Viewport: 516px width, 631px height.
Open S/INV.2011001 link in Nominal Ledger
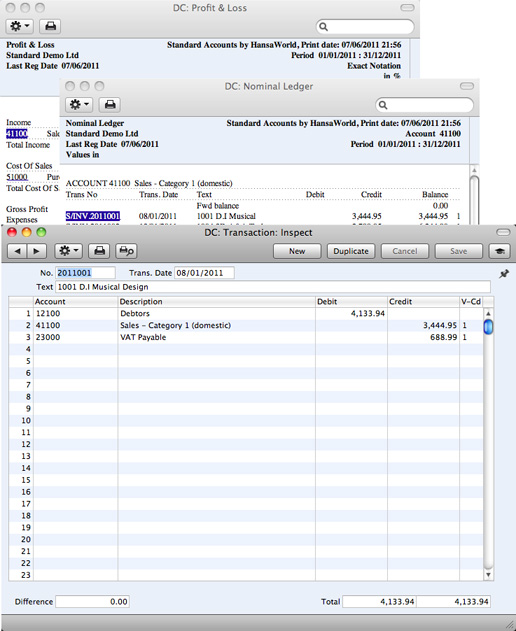click(93, 216)
